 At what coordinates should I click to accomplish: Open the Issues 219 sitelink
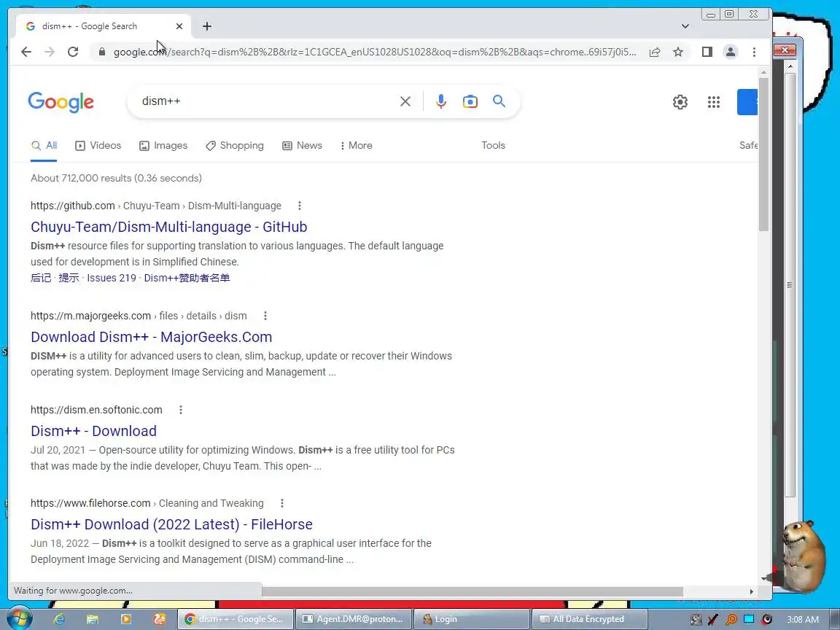pos(112,278)
